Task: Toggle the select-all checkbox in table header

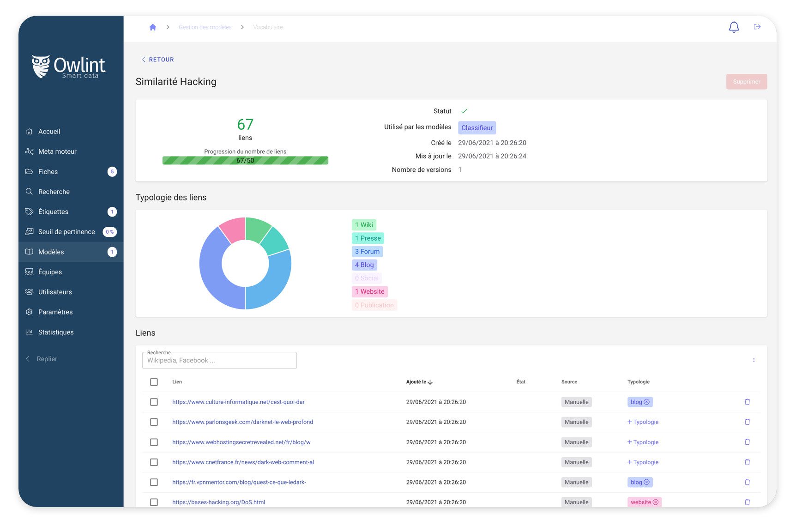Action: [x=154, y=382]
